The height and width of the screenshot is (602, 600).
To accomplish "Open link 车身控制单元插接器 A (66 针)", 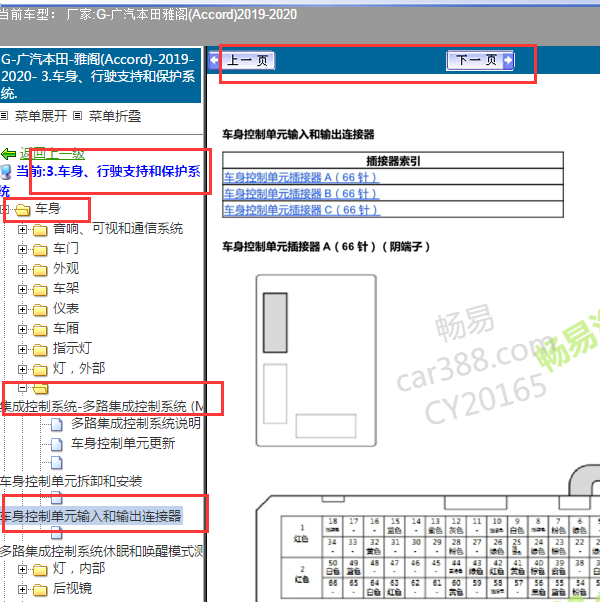I will tap(301, 177).
